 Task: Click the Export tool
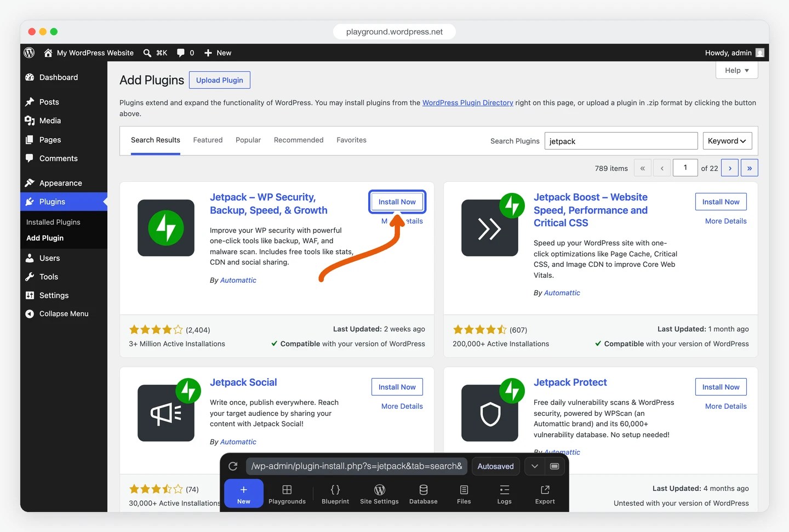545,494
